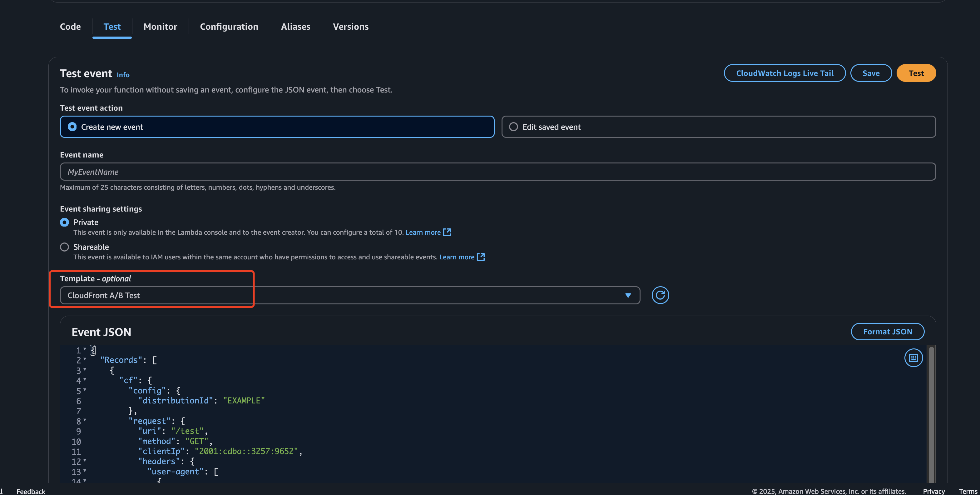Open CloudWatch Logs Live Tail
This screenshot has width=980, height=495.
click(x=784, y=73)
